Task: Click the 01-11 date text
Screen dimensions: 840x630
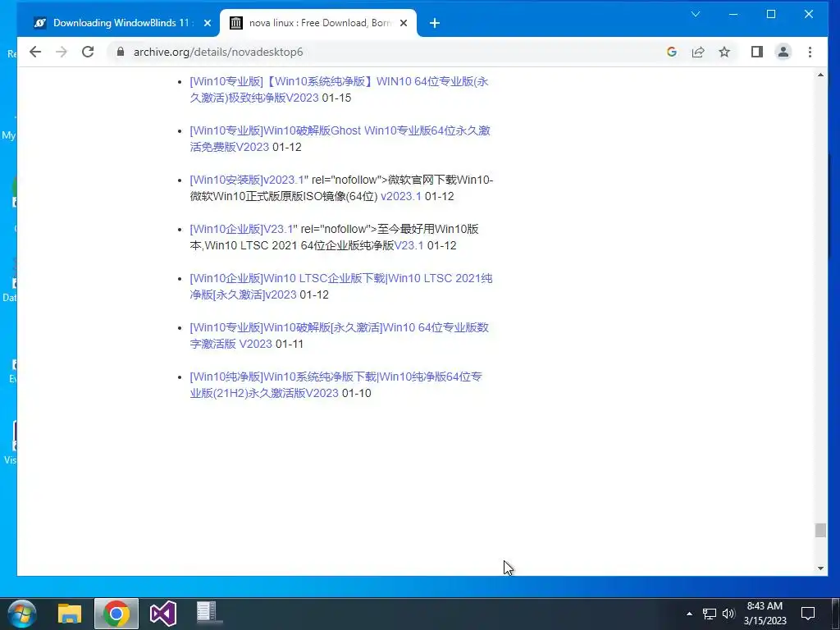Action: [x=290, y=344]
